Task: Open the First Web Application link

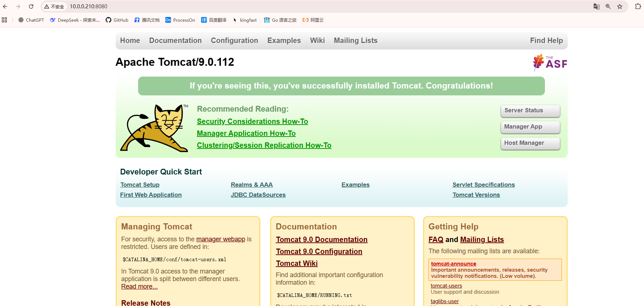Action: click(x=151, y=195)
